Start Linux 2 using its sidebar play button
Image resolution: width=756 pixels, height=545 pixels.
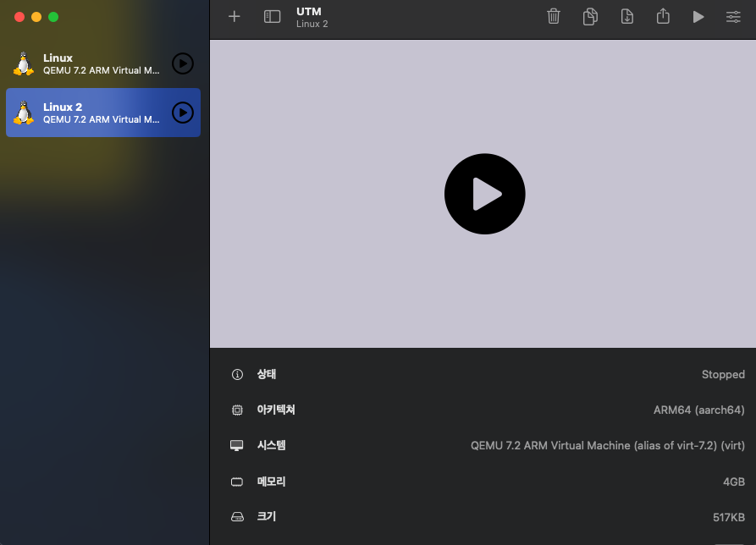(x=183, y=113)
